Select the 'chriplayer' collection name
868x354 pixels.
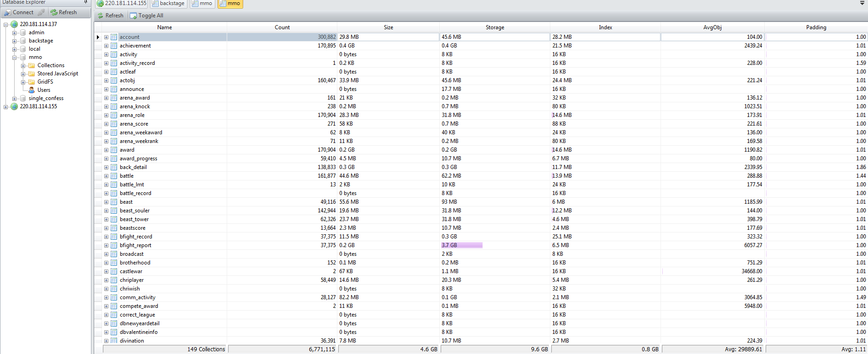[132, 280]
